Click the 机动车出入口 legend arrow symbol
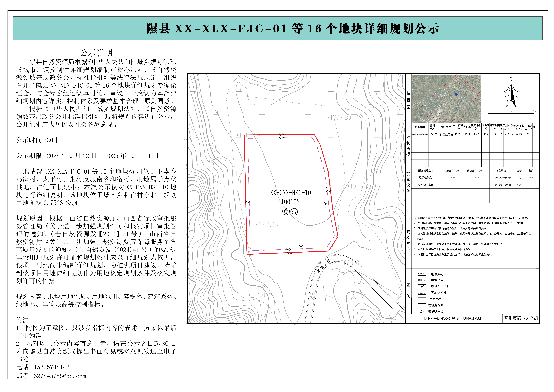Viewport: 554px width, 392px height. pyautogui.click(x=422, y=286)
